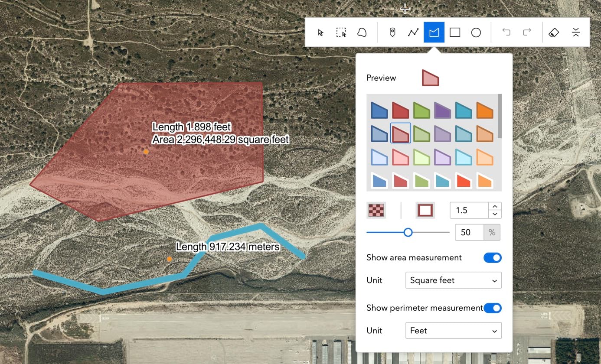Click the style Preview polygon symbol
The image size is (601, 364).
click(431, 78)
